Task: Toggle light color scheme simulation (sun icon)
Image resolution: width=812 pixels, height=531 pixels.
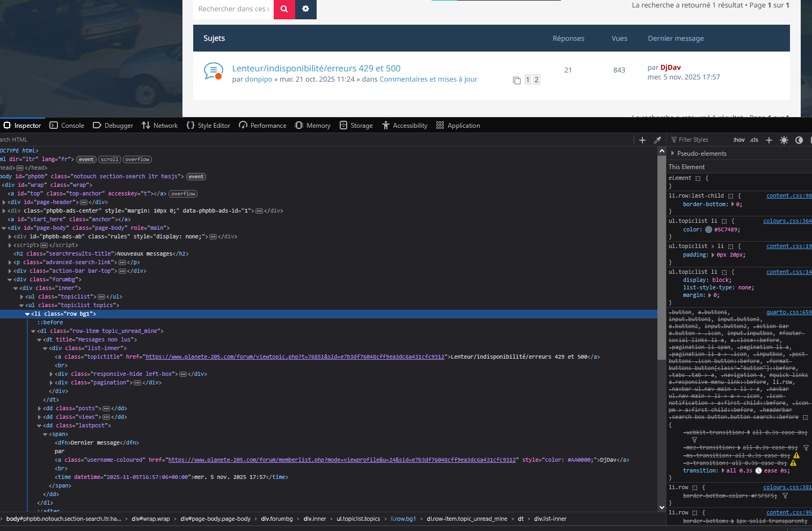Action: coord(784,140)
